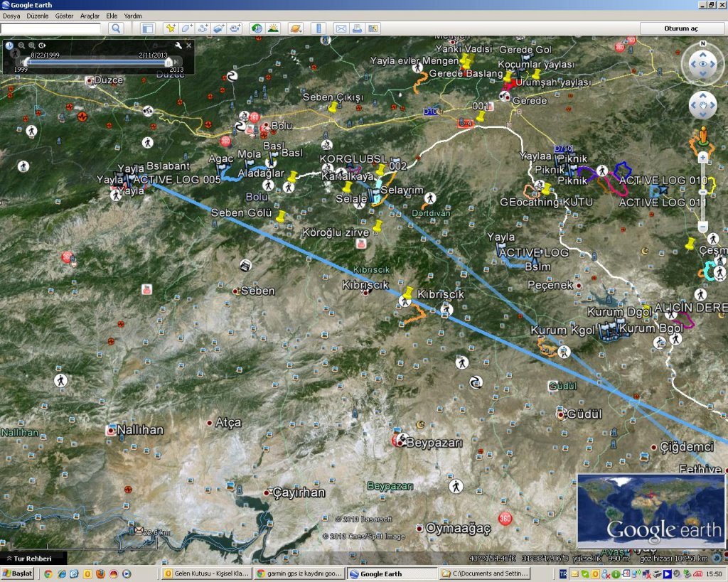
Task: Add a placemark with the pushpin tool
Action: coord(171,28)
